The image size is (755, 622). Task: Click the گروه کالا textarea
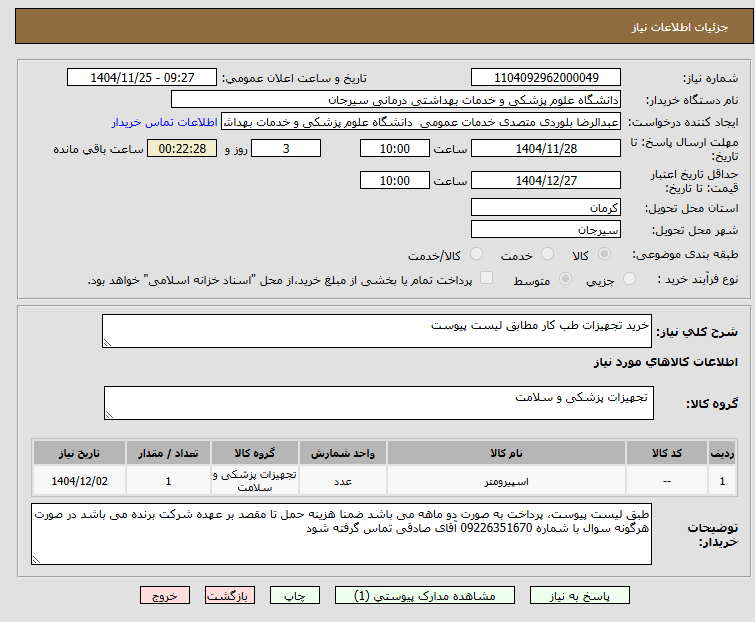(x=379, y=403)
